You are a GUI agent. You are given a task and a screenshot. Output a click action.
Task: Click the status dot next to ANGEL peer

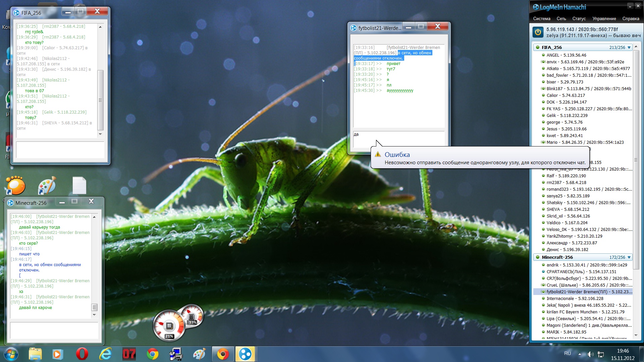[x=543, y=55]
